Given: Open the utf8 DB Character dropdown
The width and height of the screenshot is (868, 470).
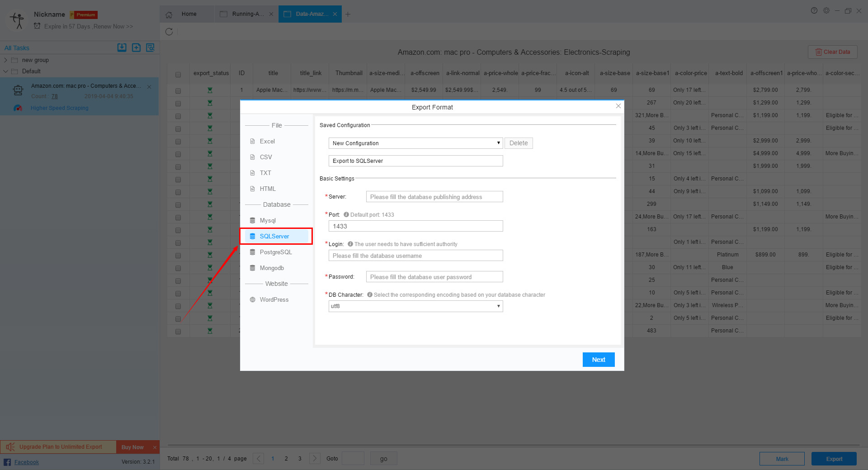Looking at the screenshot, I should click(415, 306).
